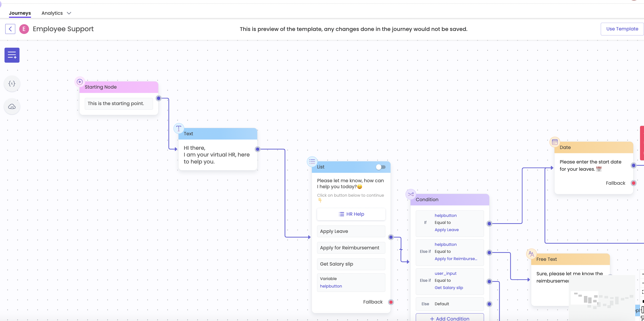Click the cloud sync sidebar icon

pyautogui.click(x=12, y=107)
